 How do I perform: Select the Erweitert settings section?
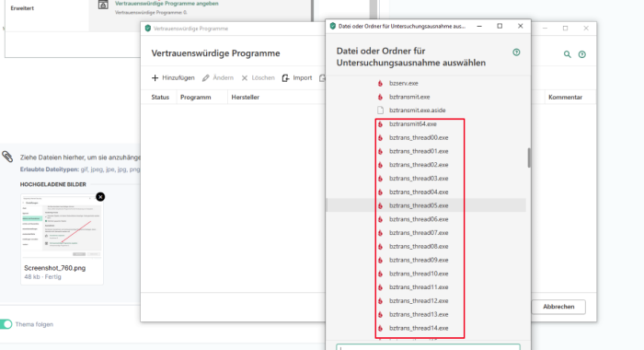point(22,8)
